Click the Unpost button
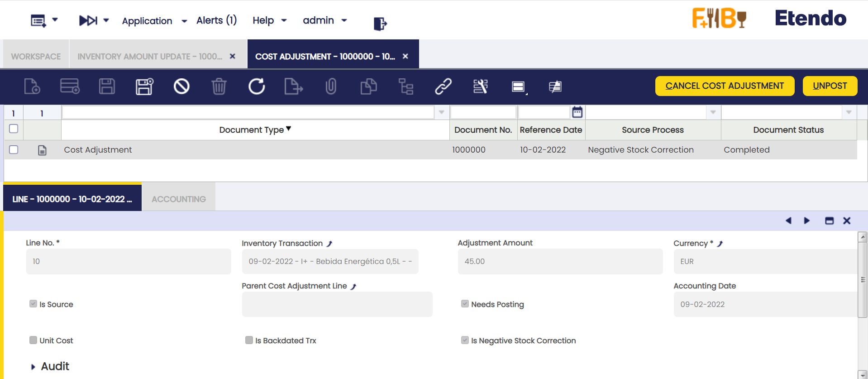 click(x=830, y=86)
